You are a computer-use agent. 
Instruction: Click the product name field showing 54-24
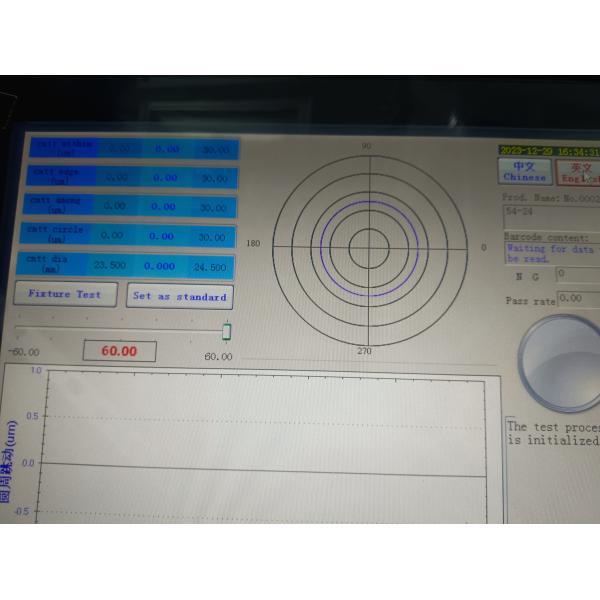click(551, 217)
